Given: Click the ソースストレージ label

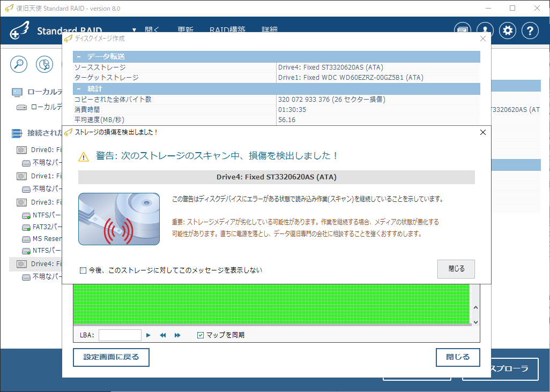Looking at the screenshot, I should 100,67.
